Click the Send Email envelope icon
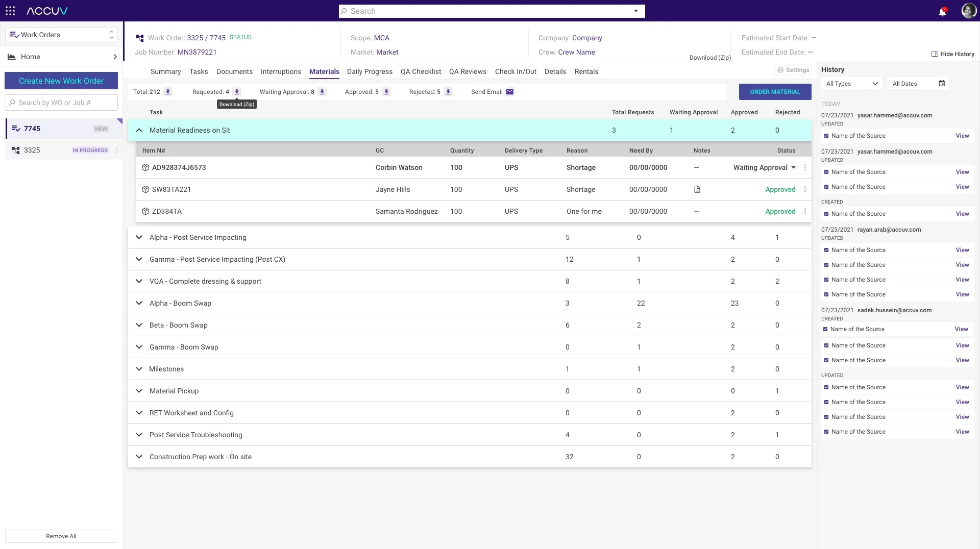The image size is (980, 549). pos(509,92)
